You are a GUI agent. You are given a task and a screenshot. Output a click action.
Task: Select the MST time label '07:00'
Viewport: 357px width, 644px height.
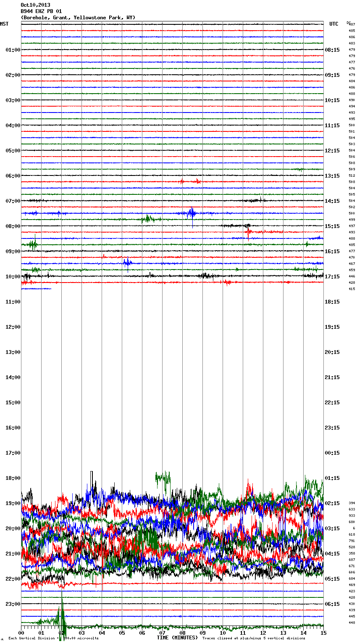pos(13,201)
